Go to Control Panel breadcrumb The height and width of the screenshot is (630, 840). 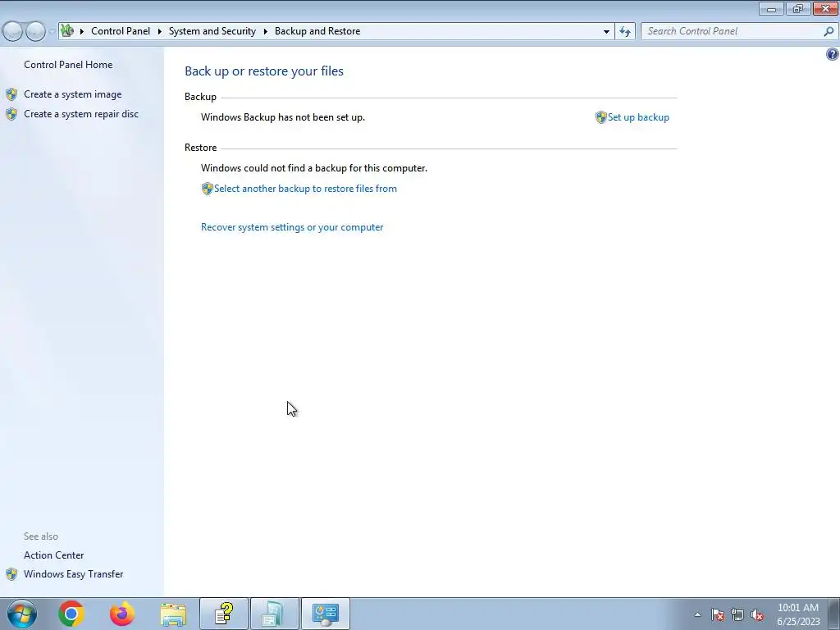[121, 31]
